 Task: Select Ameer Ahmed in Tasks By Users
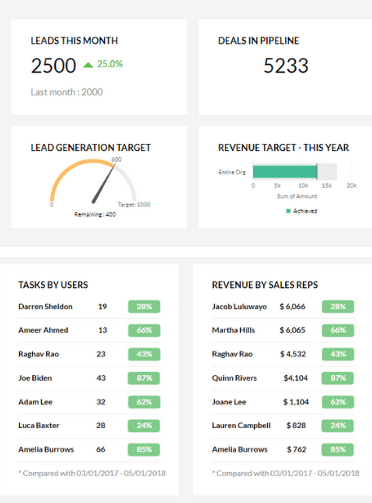coord(43,330)
